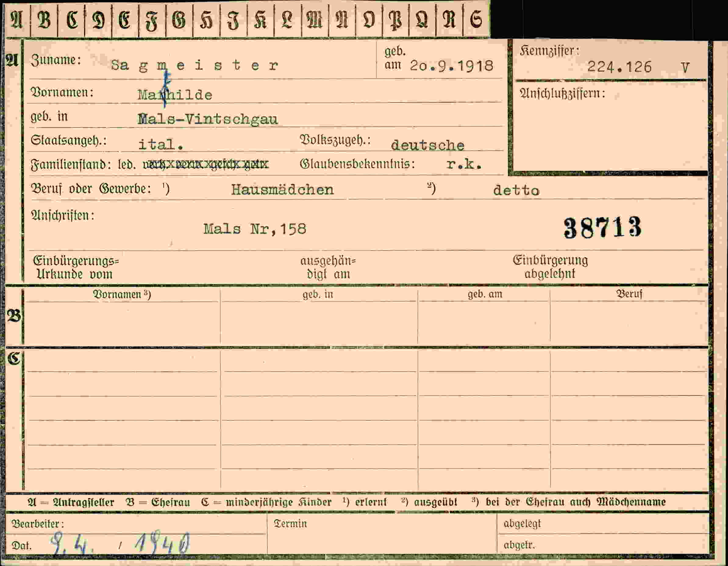Click the "Einbürgerung abgelehnt" label
This screenshot has height=566, width=728.
[x=550, y=267]
